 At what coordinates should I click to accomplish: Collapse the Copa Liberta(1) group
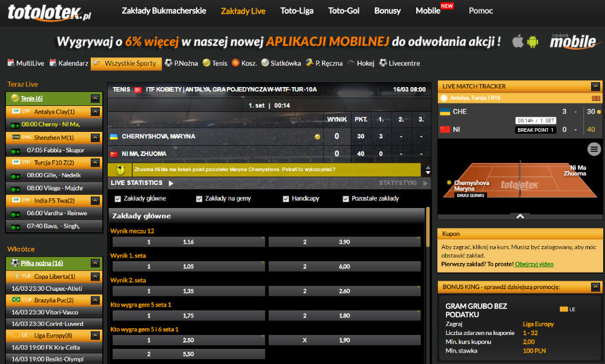coord(95,276)
